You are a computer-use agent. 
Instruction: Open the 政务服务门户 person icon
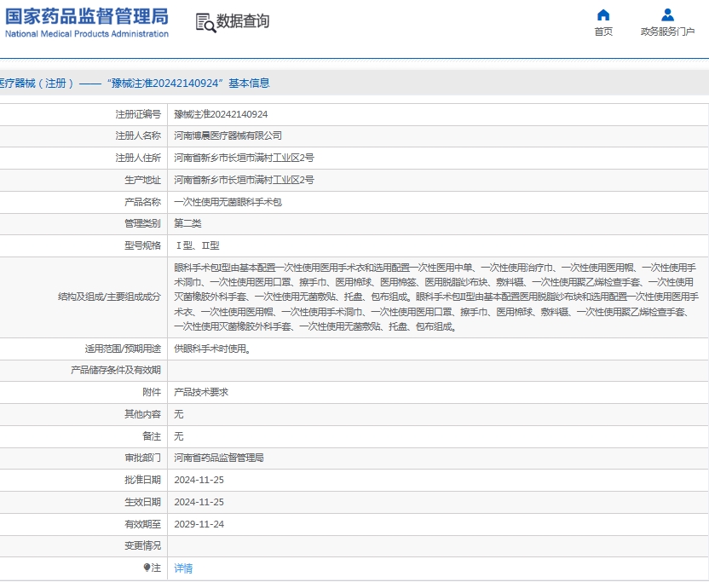[x=667, y=15]
